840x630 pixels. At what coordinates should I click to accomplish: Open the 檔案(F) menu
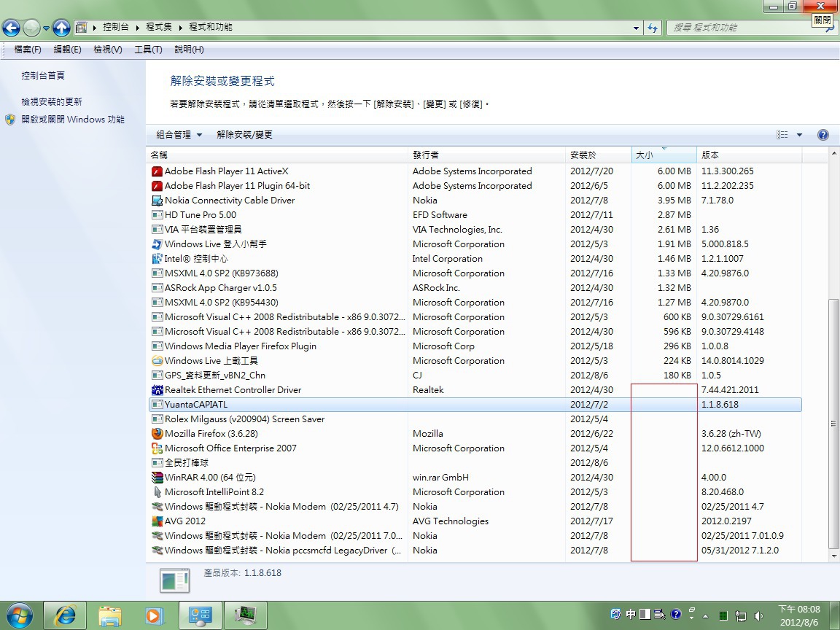(x=28, y=50)
